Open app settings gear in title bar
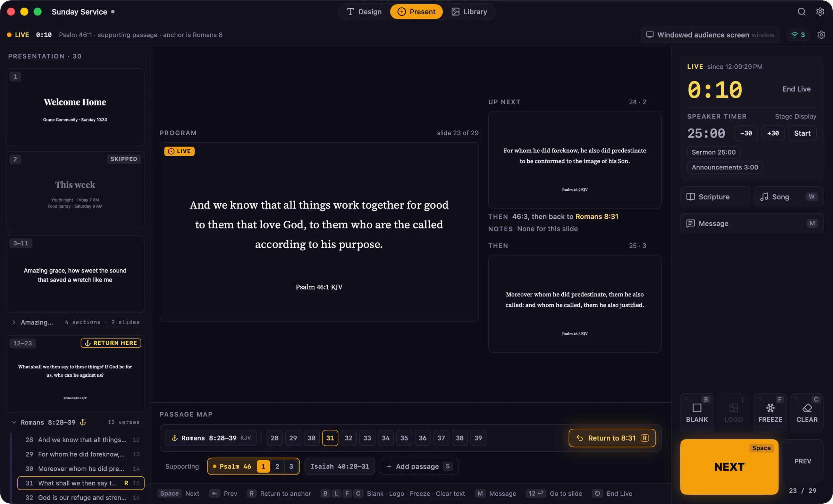833x504 pixels. pyautogui.click(x=820, y=11)
